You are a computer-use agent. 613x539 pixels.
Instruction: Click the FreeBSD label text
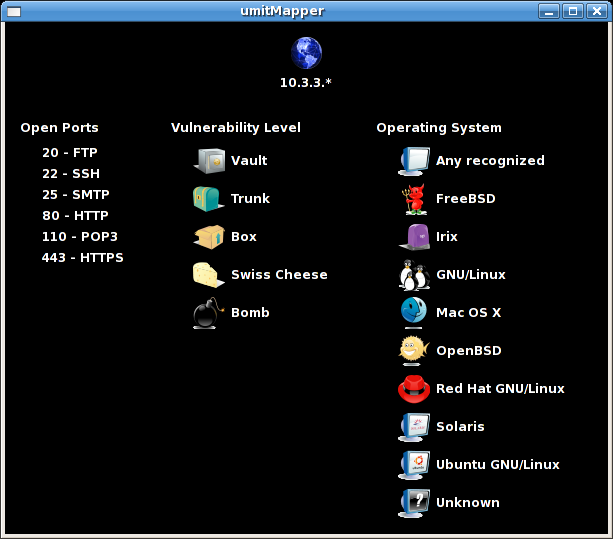466,199
